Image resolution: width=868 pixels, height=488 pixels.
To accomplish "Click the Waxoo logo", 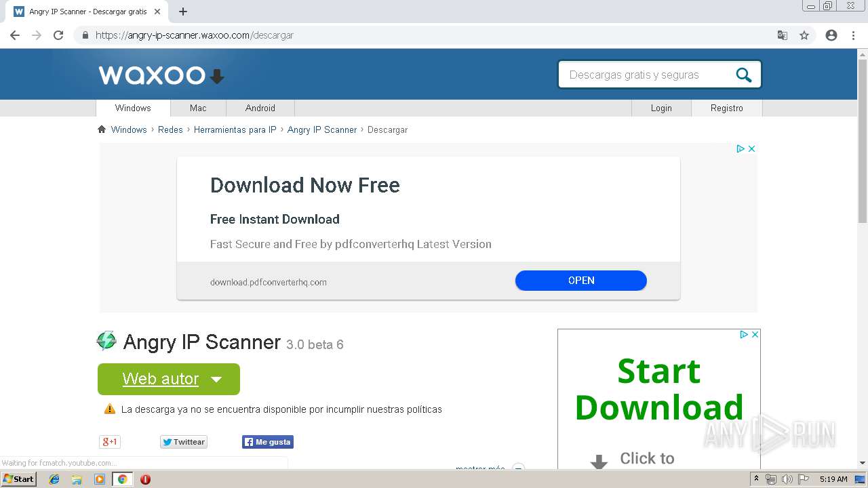I will coord(161,75).
